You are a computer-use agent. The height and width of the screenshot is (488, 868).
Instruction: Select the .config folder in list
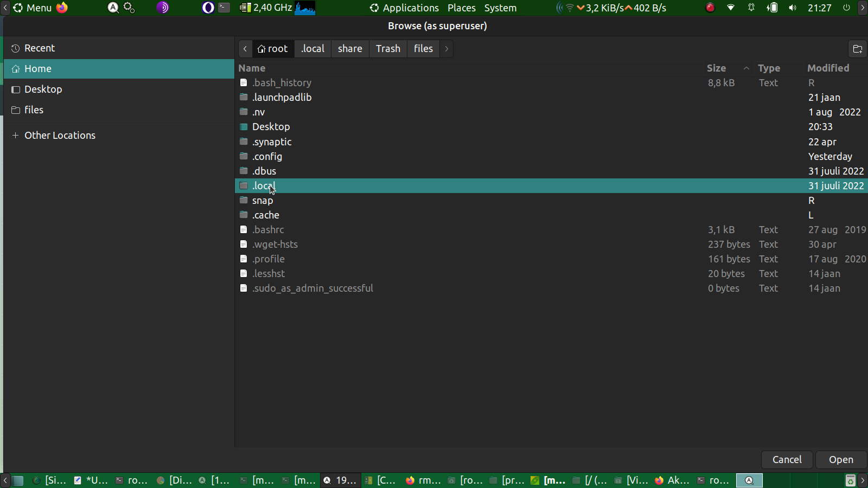click(267, 157)
